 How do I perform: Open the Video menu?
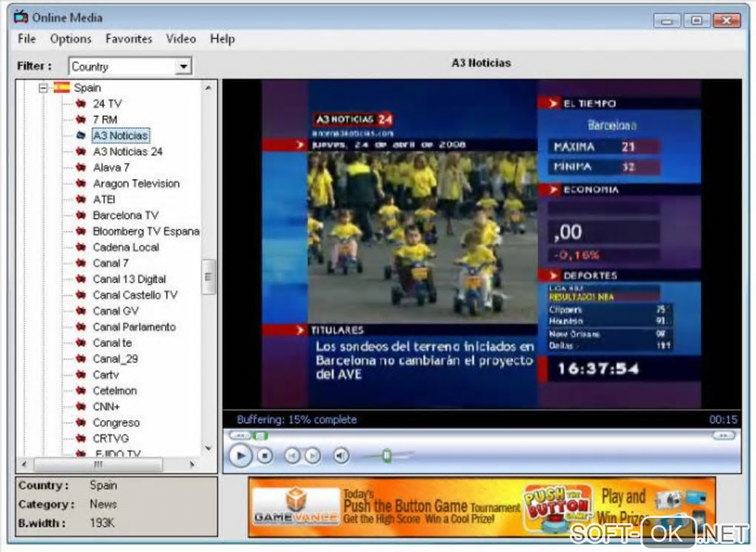(181, 39)
